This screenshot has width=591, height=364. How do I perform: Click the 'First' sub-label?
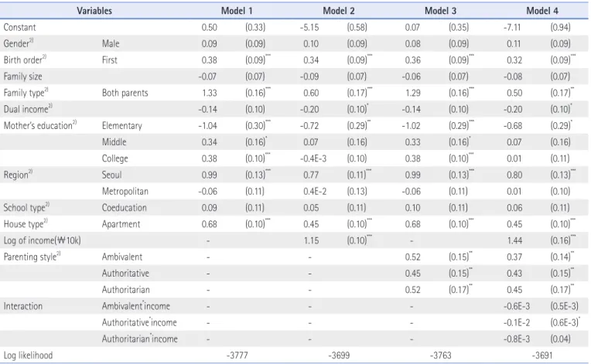pos(109,60)
